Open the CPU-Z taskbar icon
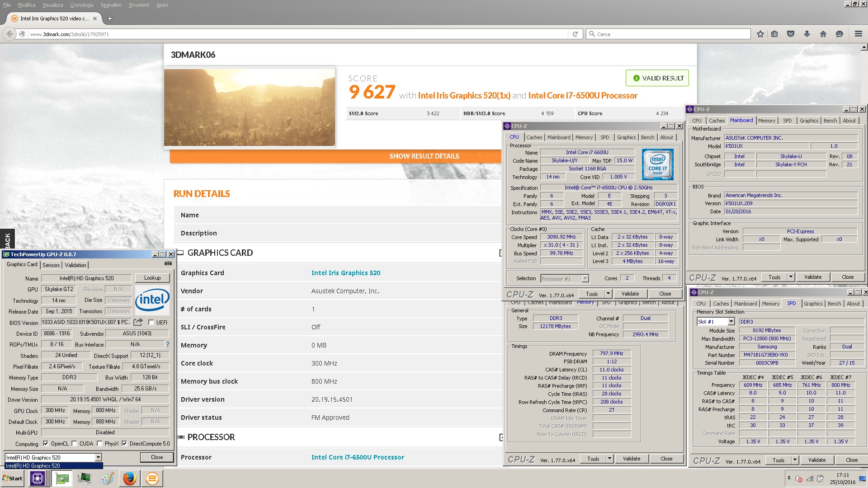The image size is (868, 488). [37, 478]
